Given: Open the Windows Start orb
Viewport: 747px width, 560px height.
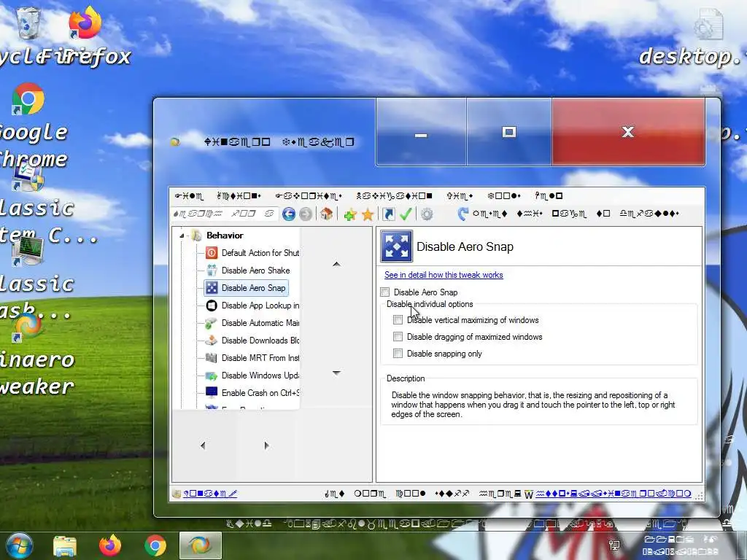Looking at the screenshot, I should pos(19,545).
